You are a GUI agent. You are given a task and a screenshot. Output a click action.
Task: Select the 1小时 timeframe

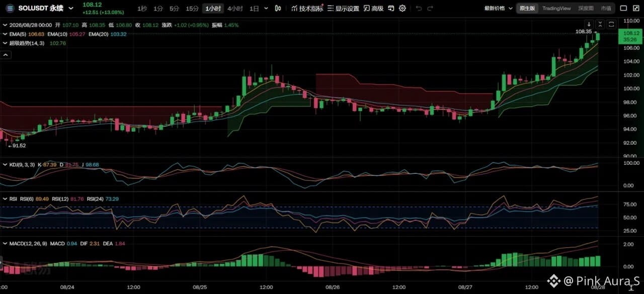213,9
